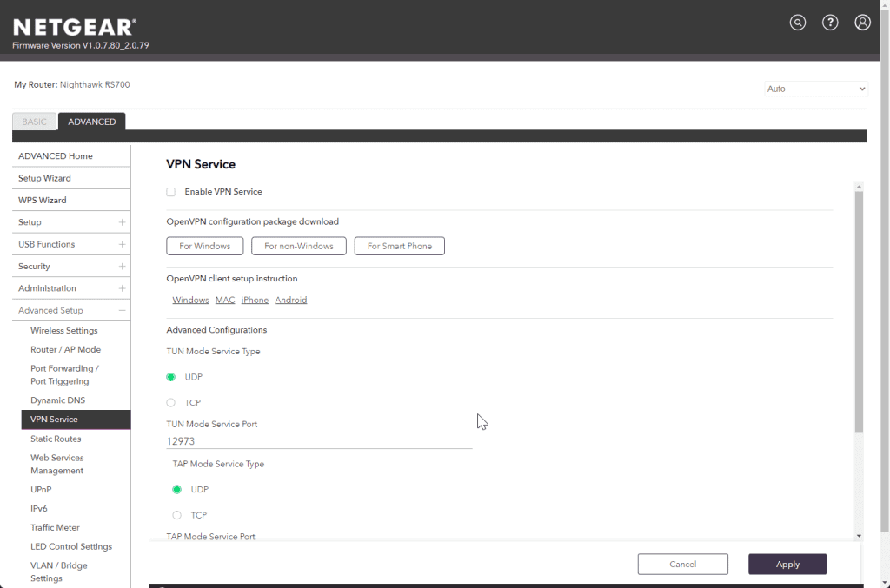Viewport: 890px width, 588px height.
Task: Select UDP for TUN Mode Service Type
Action: point(171,377)
